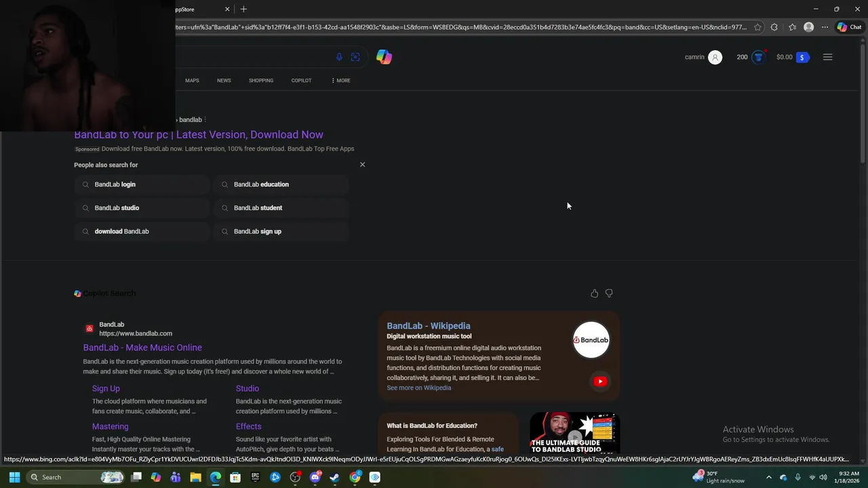Open Microsoft Rewards 200 points medal
Image resolution: width=868 pixels, height=488 pixels.
(x=758, y=57)
